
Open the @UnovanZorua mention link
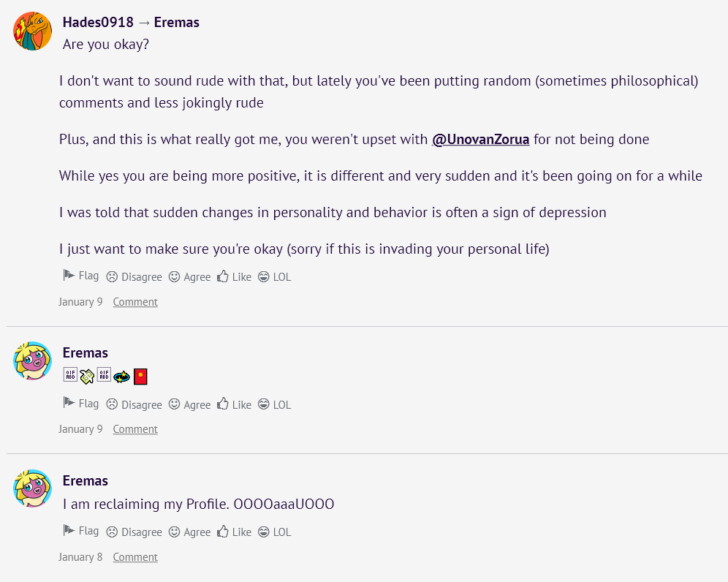pyautogui.click(x=480, y=139)
